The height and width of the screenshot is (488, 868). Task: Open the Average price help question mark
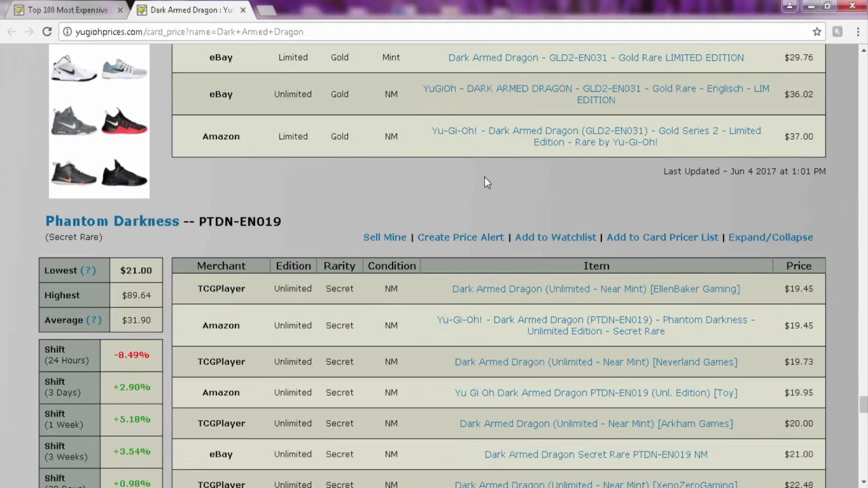94,320
